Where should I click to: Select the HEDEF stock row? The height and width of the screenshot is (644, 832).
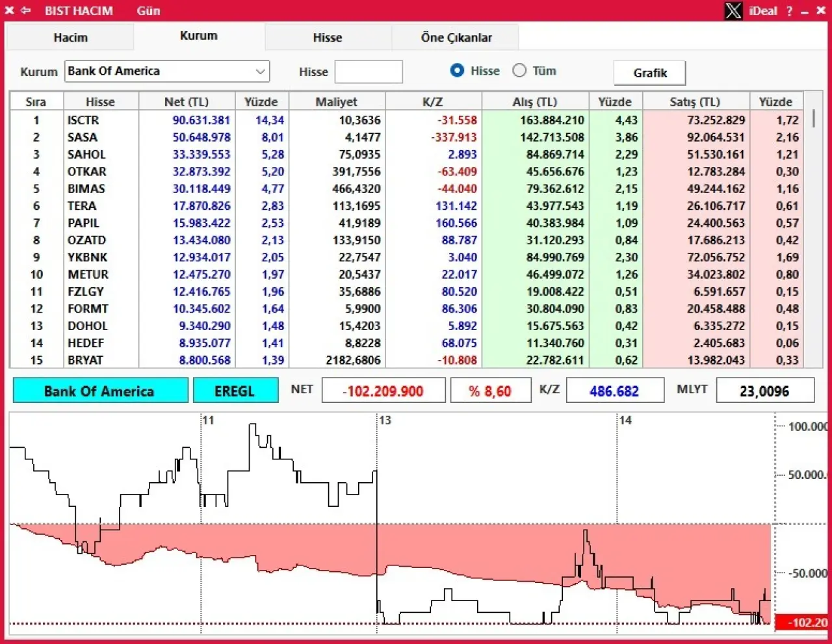click(x=407, y=343)
